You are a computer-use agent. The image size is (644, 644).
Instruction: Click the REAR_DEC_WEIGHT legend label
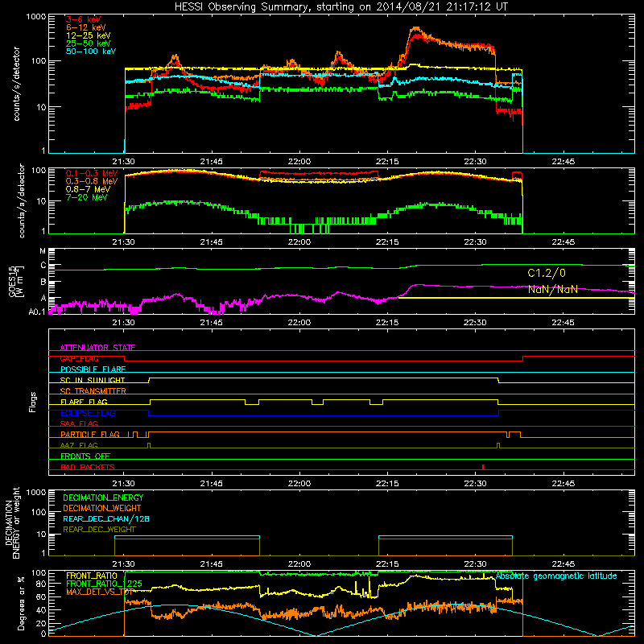pos(99,530)
